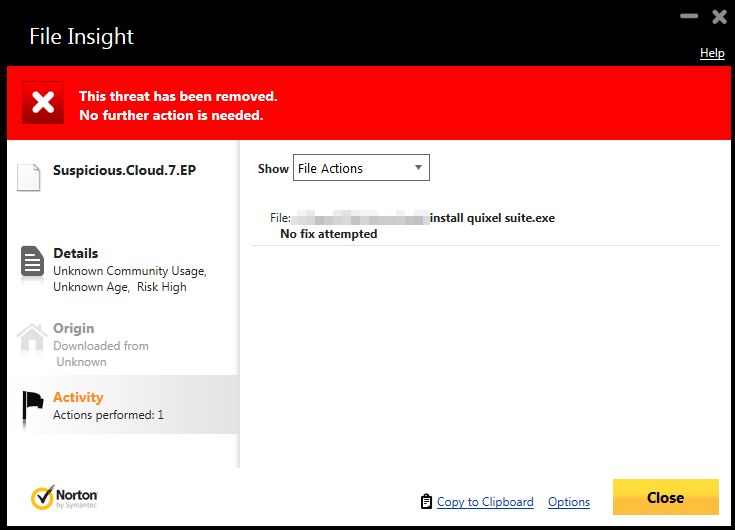
Task: Click 'Unknown Age, Risk High' text
Action: (120, 287)
